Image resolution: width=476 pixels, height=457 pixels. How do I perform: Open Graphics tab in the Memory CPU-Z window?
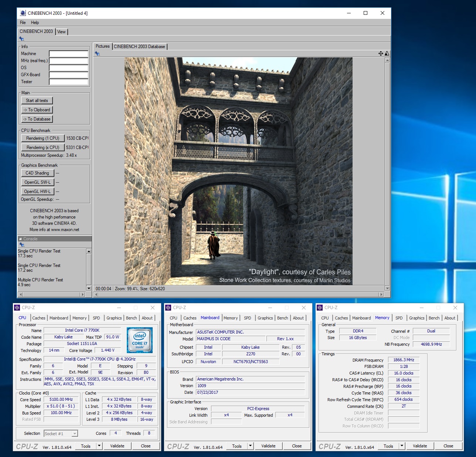[417, 318]
